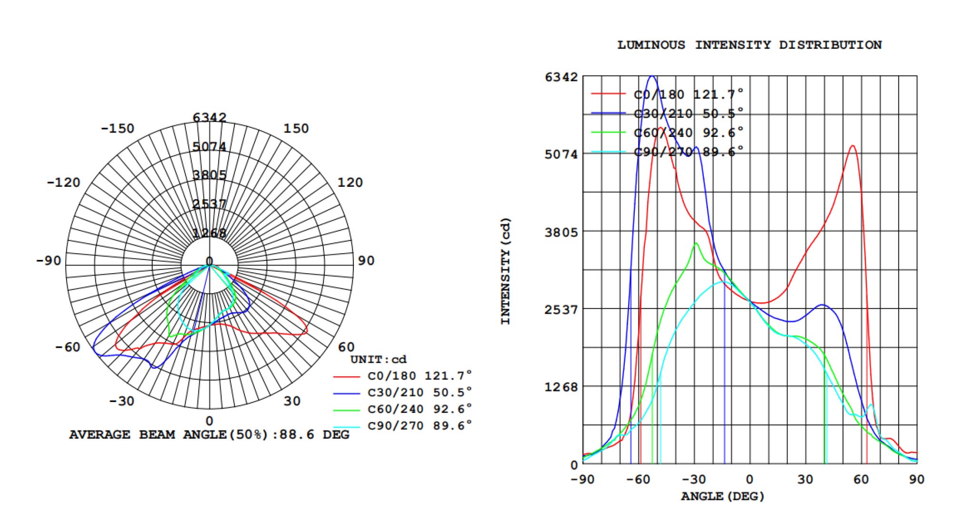The image size is (980, 518).
Task: Click the red C0/180 legend line in polar chart
Action: 346,377
